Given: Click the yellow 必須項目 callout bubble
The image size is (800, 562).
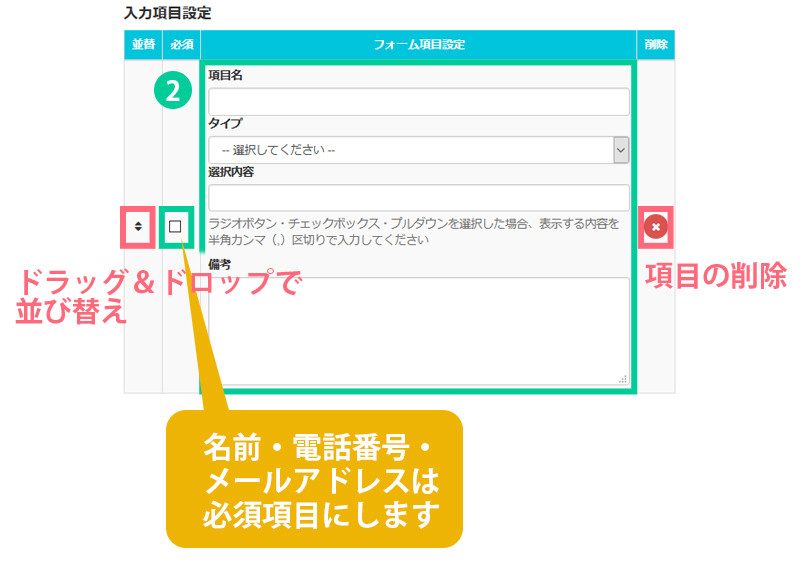Looking at the screenshot, I should (x=314, y=478).
